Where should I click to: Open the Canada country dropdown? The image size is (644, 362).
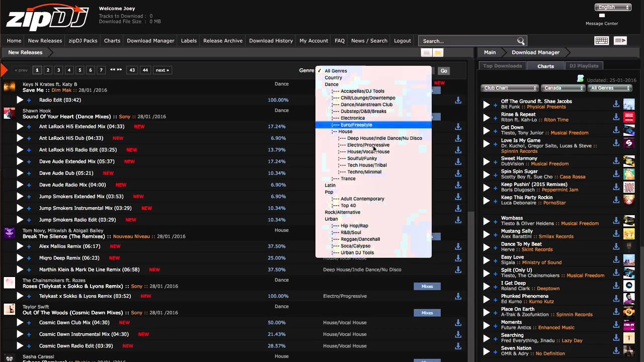562,88
